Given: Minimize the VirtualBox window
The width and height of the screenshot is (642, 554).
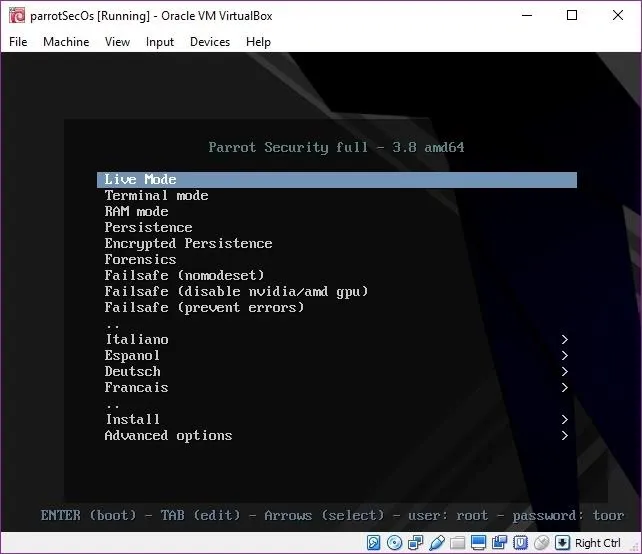Looking at the screenshot, I should [x=527, y=16].
